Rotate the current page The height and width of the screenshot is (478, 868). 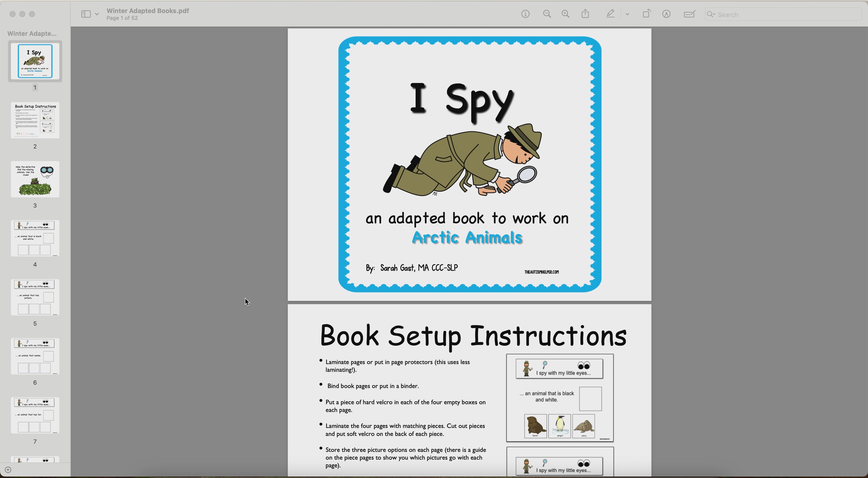647,14
